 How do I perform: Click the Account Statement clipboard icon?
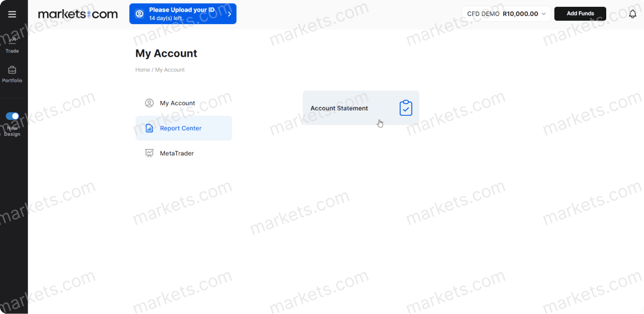(x=406, y=108)
